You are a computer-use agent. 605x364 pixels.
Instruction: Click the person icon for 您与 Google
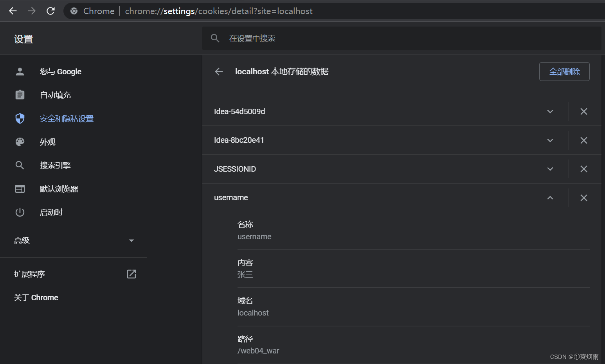20,72
